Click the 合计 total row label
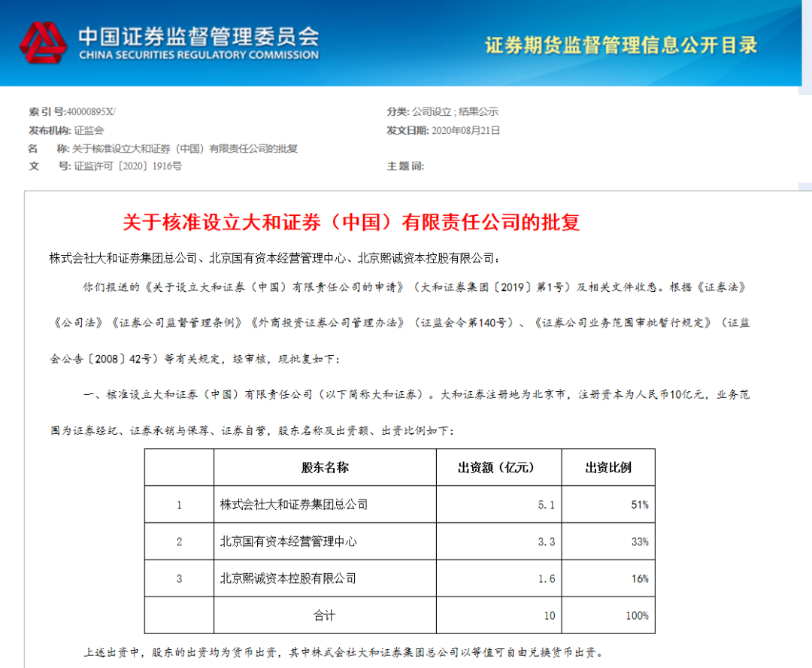The width and height of the screenshot is (812, 668). tap(326, 615)
